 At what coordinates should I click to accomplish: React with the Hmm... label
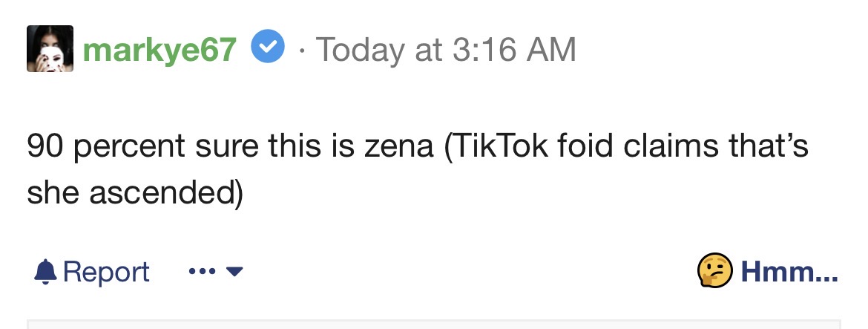tap(789, 271)
